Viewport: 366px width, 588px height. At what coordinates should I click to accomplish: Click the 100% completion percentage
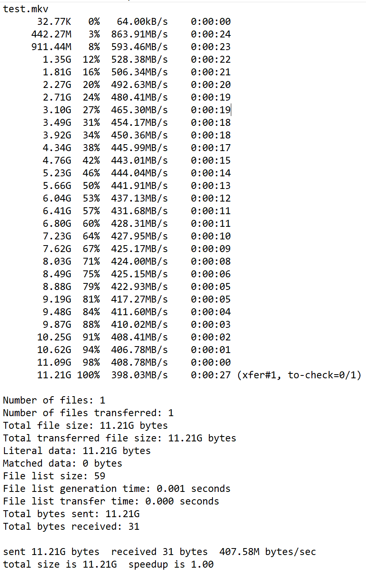pos(88,375)
